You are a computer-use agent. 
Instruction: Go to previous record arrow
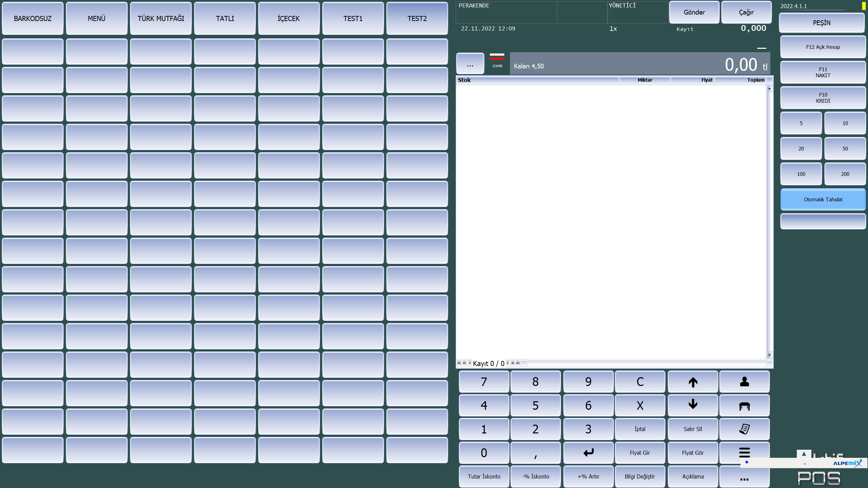pyautogui.click(x=470, y=363)
